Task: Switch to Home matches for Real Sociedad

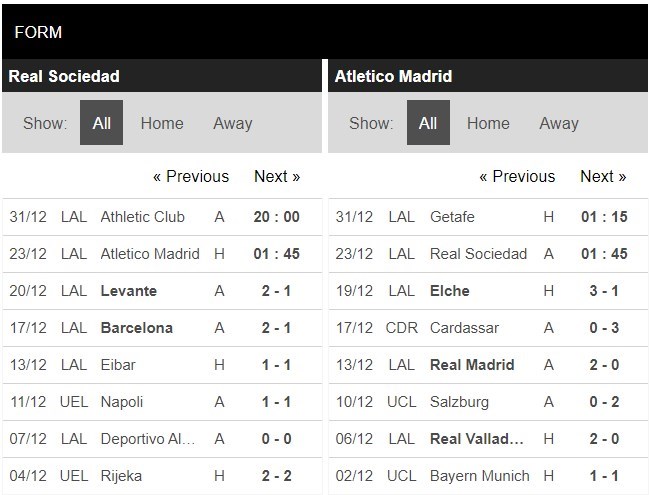Action: click(x=162, y=123)
